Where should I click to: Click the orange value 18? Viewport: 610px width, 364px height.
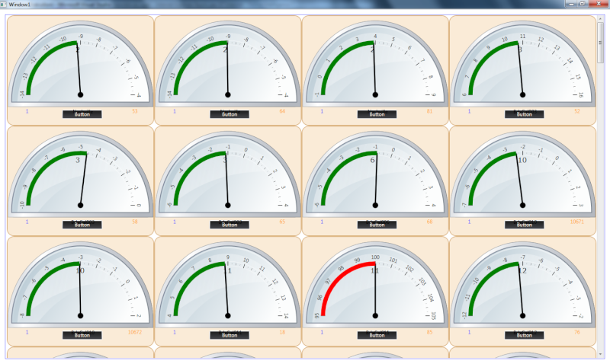tap(282, 332)
